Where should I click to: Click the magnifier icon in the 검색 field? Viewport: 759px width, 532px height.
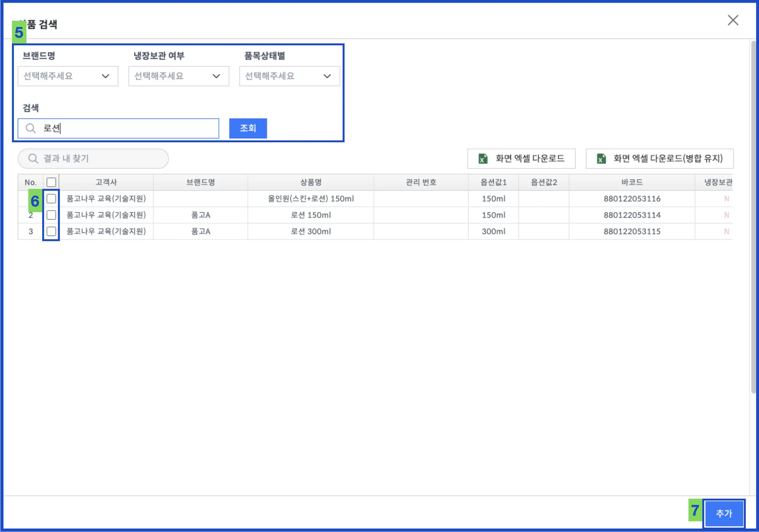30,128
